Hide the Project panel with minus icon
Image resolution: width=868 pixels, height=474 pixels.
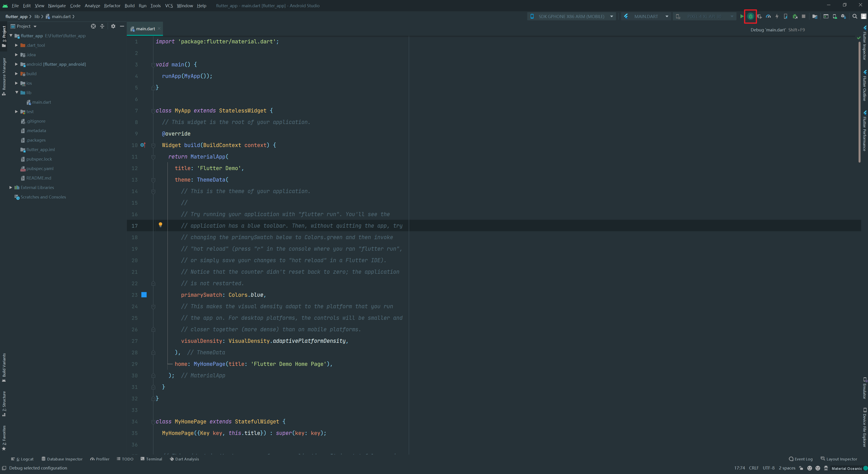tap(122, 26)
